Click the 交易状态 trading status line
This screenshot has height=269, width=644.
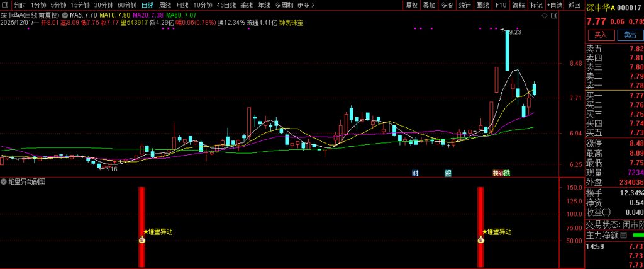point(614,224)
